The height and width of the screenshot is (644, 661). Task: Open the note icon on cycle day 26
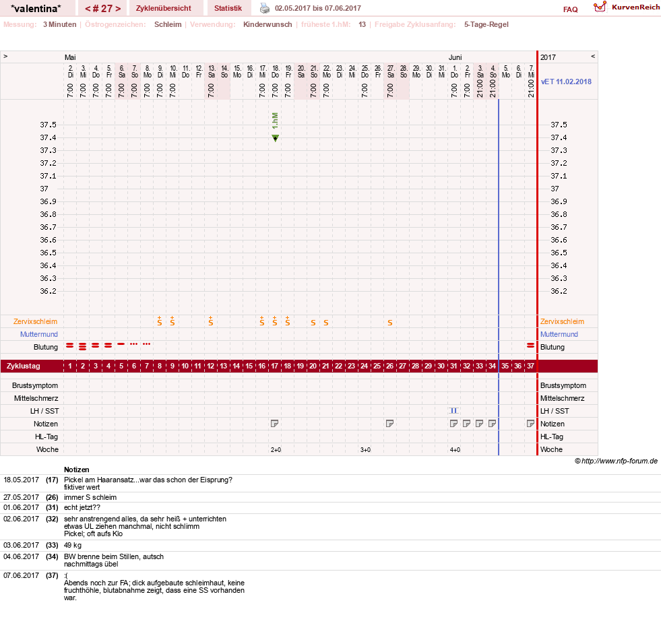[389, 424]
